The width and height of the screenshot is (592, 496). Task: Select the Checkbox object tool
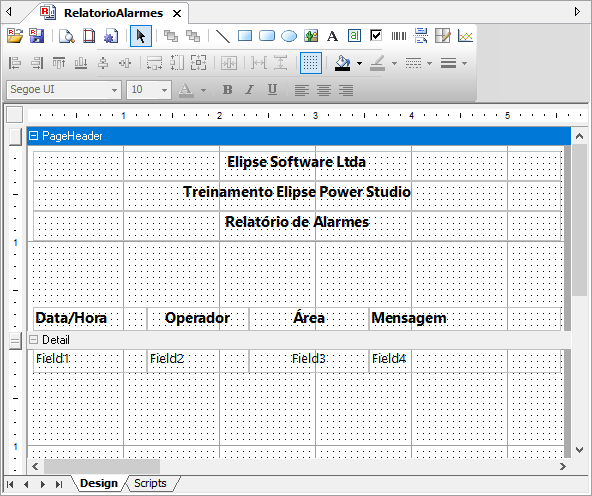click(376, 35)
